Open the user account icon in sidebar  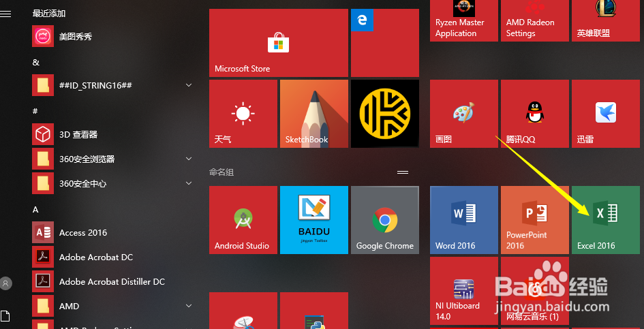(5, 283)
